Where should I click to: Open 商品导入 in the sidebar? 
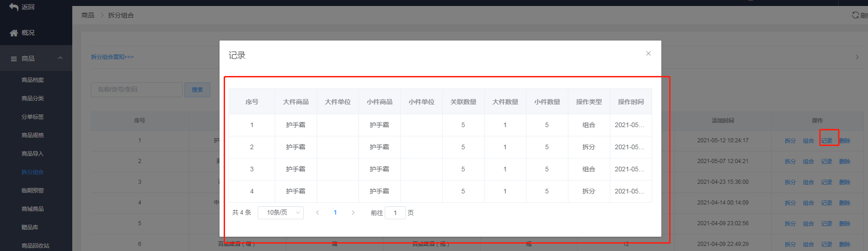coord(33,154)
